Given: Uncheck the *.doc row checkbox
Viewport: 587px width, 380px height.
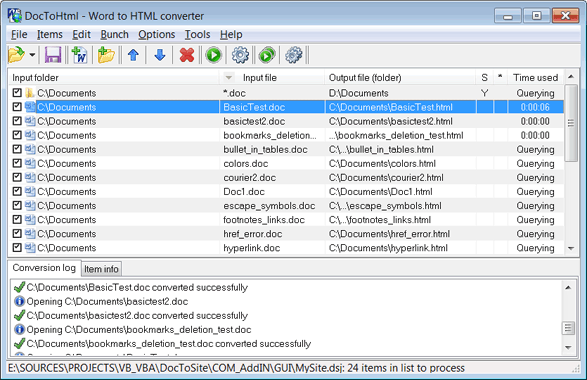Looking at the screenshot, I should (17, 92).
